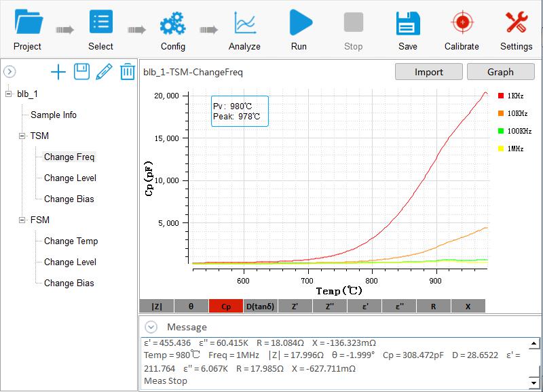Click the add plus icon in sidebar
Screen dimensions: 543x392
[x=58, y=72]
